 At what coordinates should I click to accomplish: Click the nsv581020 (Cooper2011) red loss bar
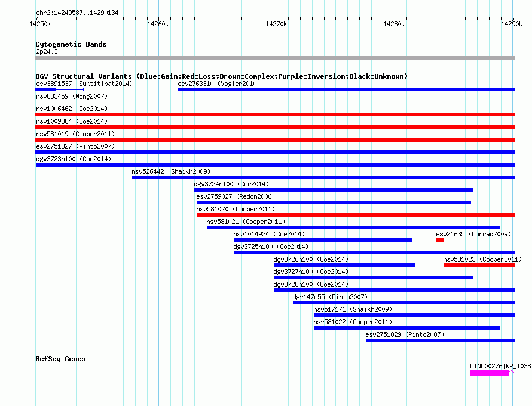[356, 215]
